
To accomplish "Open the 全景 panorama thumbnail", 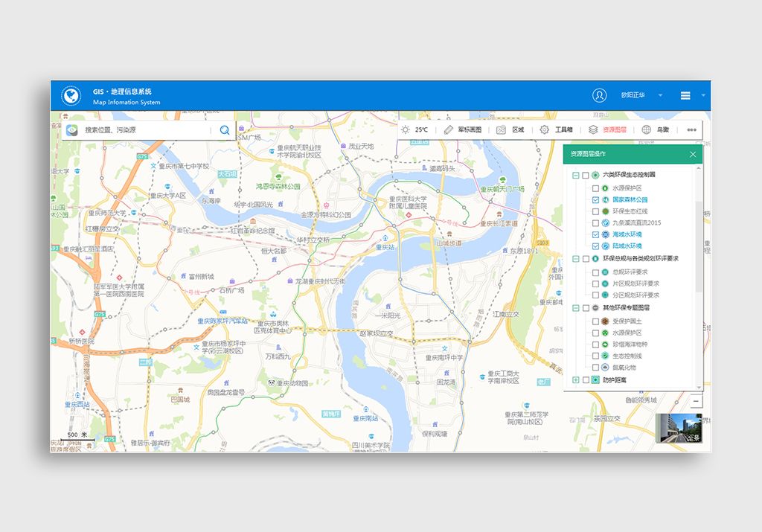I will pos(679,428).
